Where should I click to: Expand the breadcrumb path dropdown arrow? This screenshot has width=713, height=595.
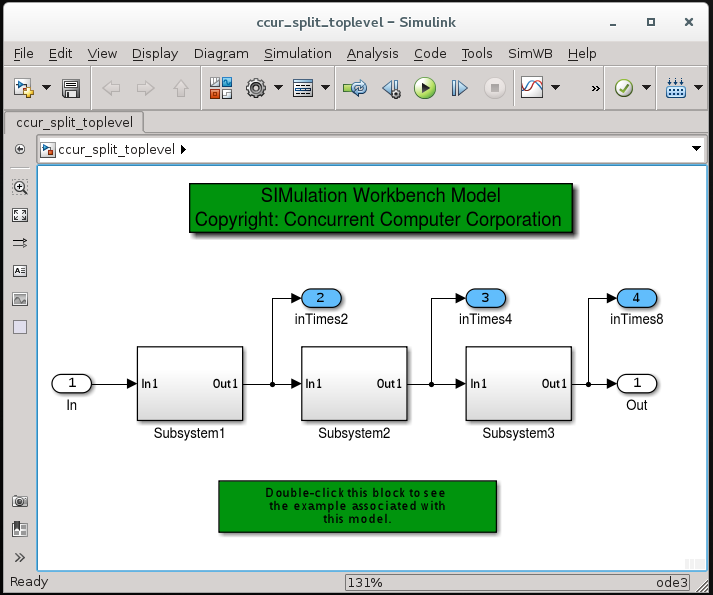[x=696, y=150]
